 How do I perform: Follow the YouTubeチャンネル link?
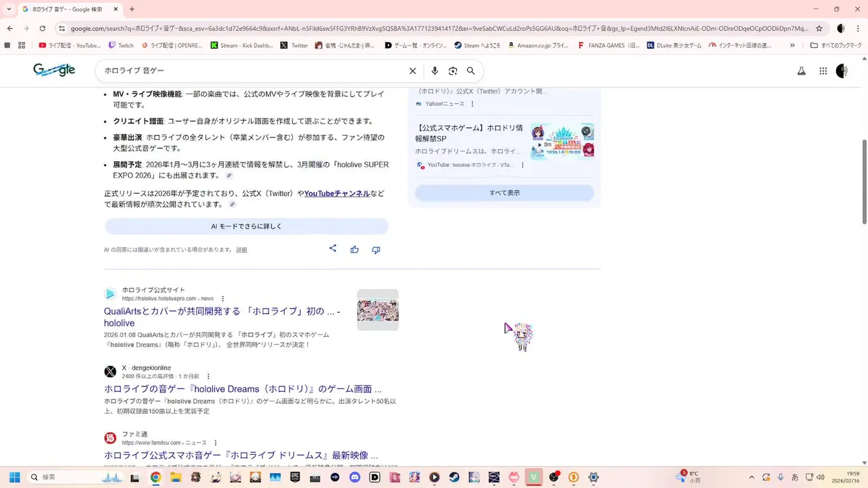(337, 193)
